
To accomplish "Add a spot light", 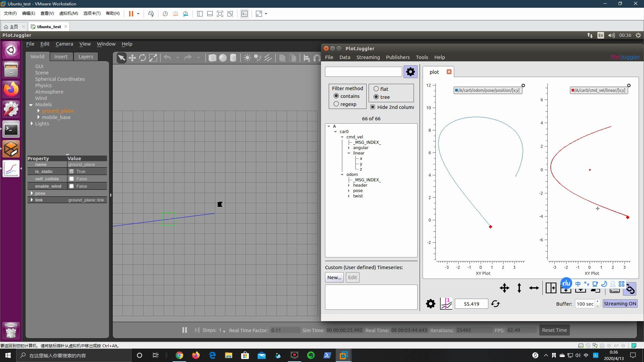I will (x=257, y=58).
